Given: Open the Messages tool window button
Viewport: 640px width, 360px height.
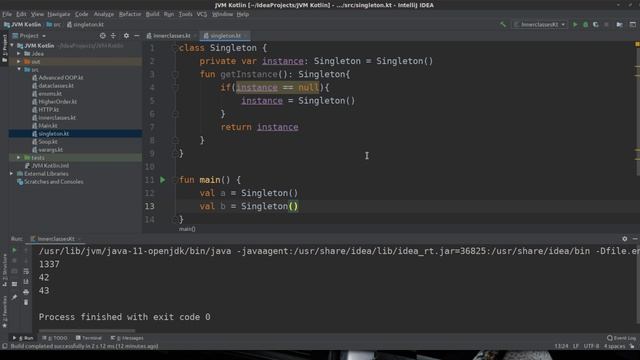Looking at the screenshot, I should 127,338.
